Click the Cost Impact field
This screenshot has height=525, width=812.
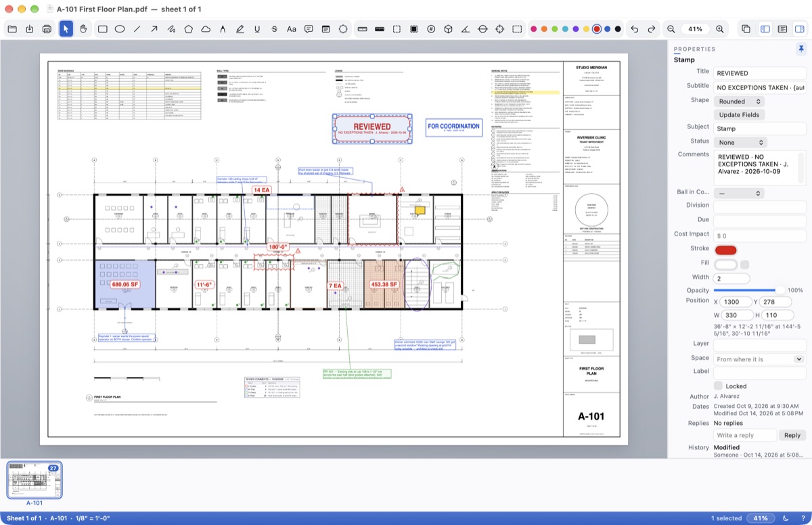(760, 235)
